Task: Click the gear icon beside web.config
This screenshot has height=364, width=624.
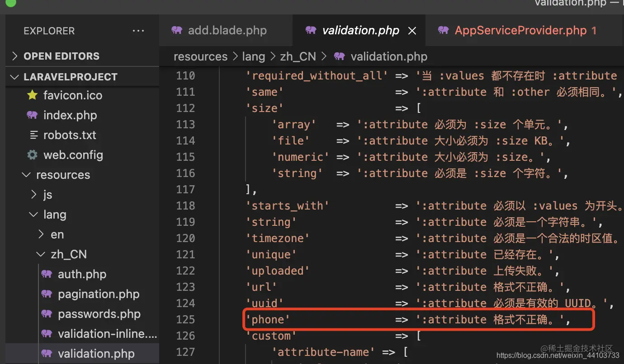Action: click(32, 155)
